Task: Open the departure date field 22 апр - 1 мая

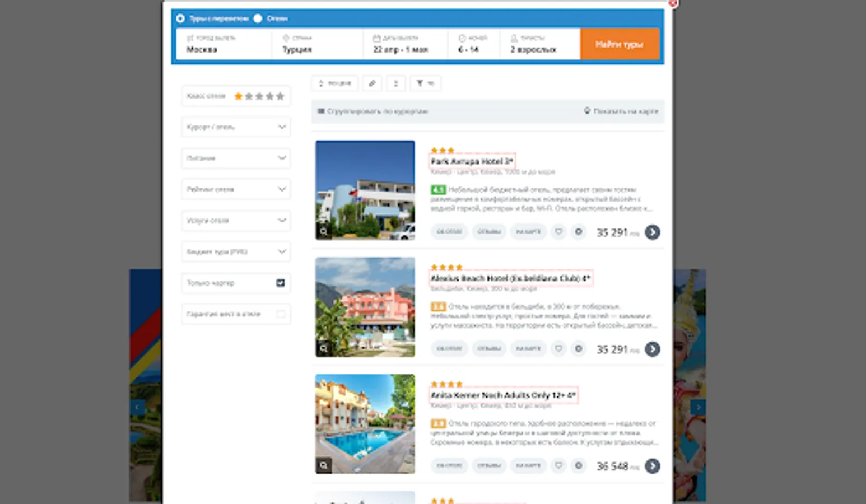Action: (406, 44)
